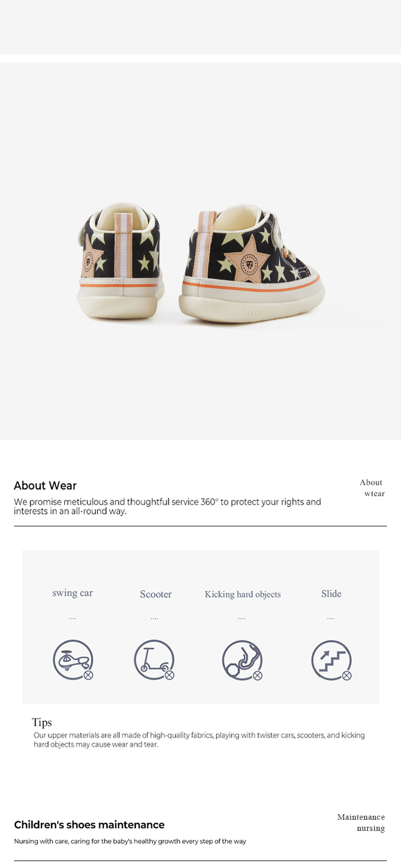Click the striped heel pull tab on right shoe
Viewport: 401px width, 868px height.
[x=205, y=243]
